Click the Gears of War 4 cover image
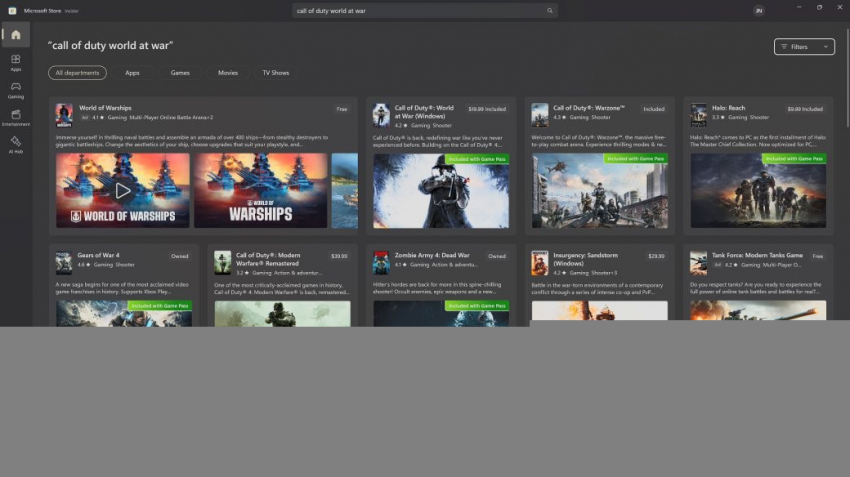The image size is (850, 477). click(124, 314)
